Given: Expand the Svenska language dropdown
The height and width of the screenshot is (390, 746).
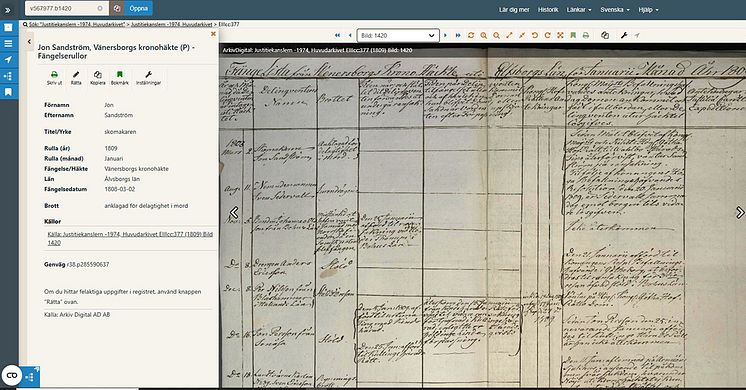Looking at the screenshot, I should pyautogui.click(x=615, y=10).
